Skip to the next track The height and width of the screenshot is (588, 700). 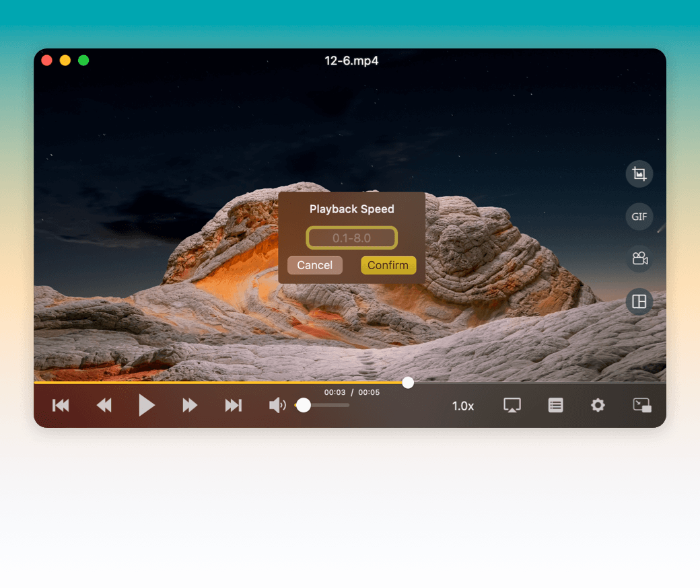tap(233, 405)
